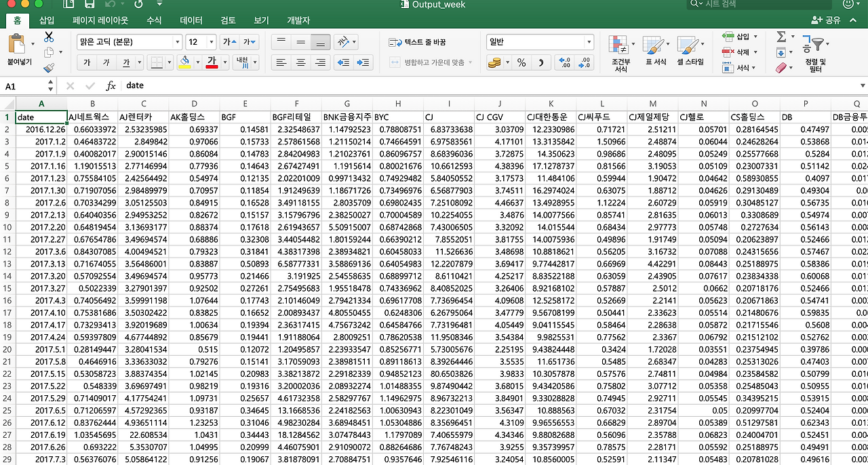
Task: Align text right
Action: click(321, 62)
